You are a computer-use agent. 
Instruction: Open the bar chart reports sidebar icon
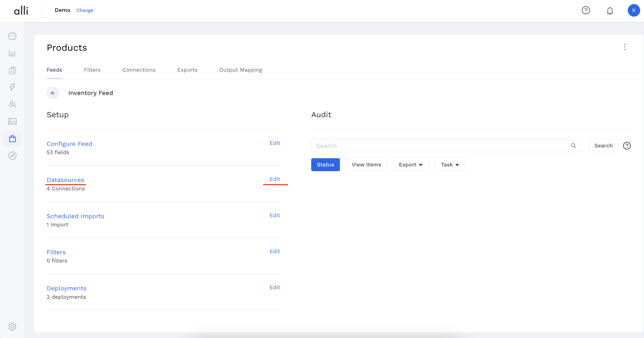tap(12, 53)
